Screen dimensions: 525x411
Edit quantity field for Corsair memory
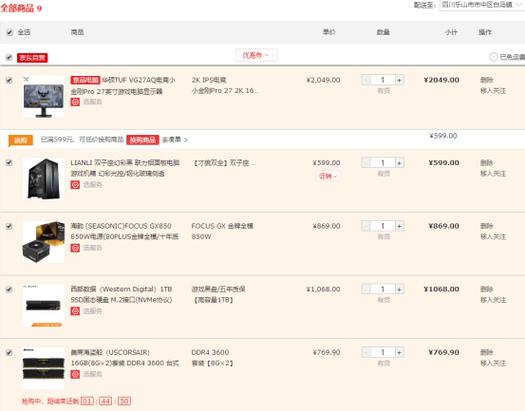(x=383, y=352)
